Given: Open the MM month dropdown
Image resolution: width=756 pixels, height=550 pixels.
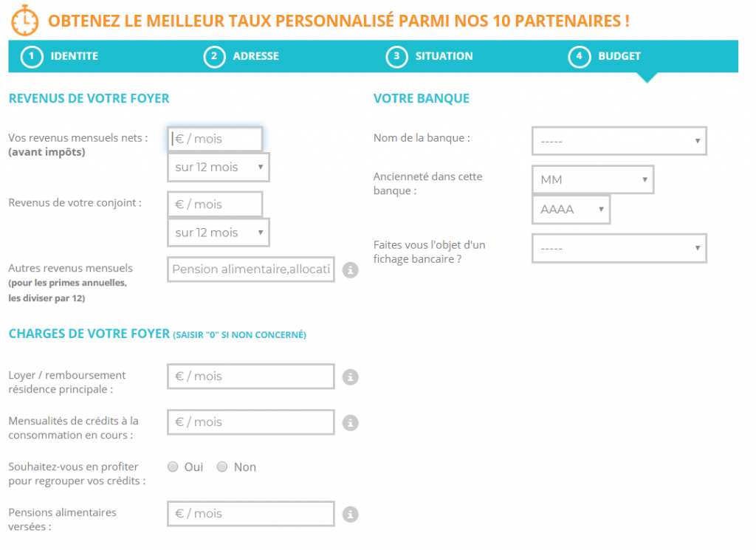Looking at the screenshot, I should pyautogui.click(x=592, y=180).
